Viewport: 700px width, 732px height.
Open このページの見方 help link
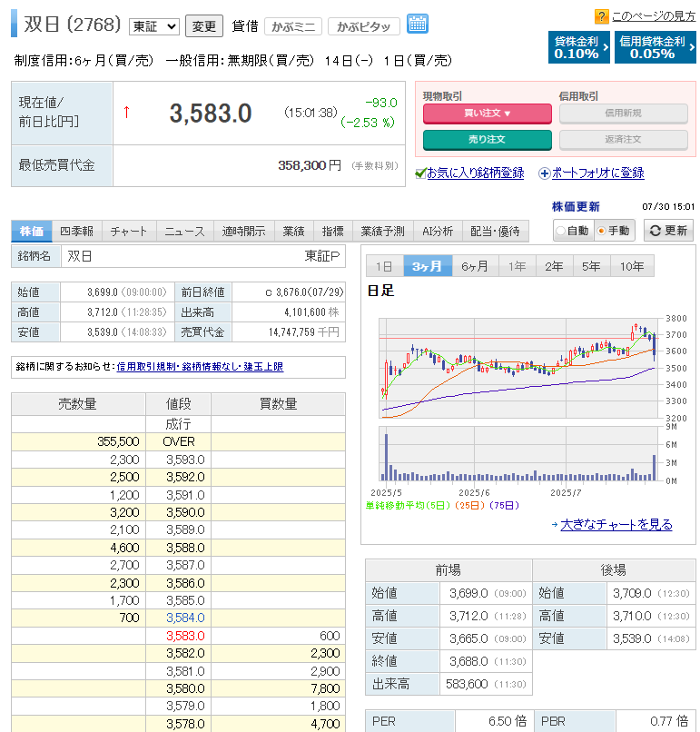pos(654,16)
